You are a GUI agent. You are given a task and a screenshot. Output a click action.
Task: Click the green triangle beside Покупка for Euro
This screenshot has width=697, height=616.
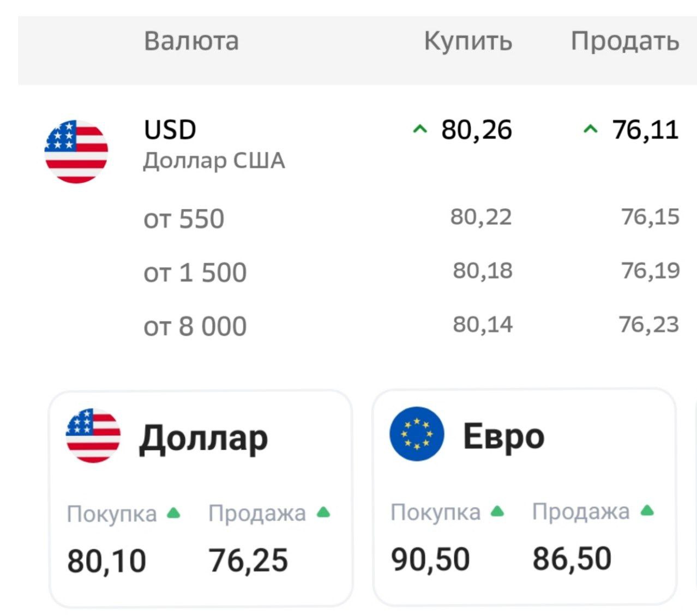496,510
